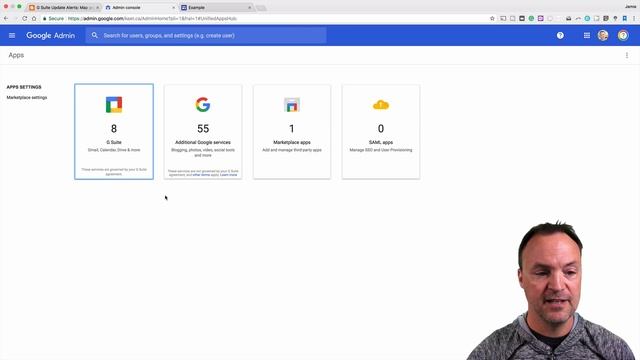Click the yellow SAML cloud icon
Viewport: 640px width, 360px height.
pos(381,105)
